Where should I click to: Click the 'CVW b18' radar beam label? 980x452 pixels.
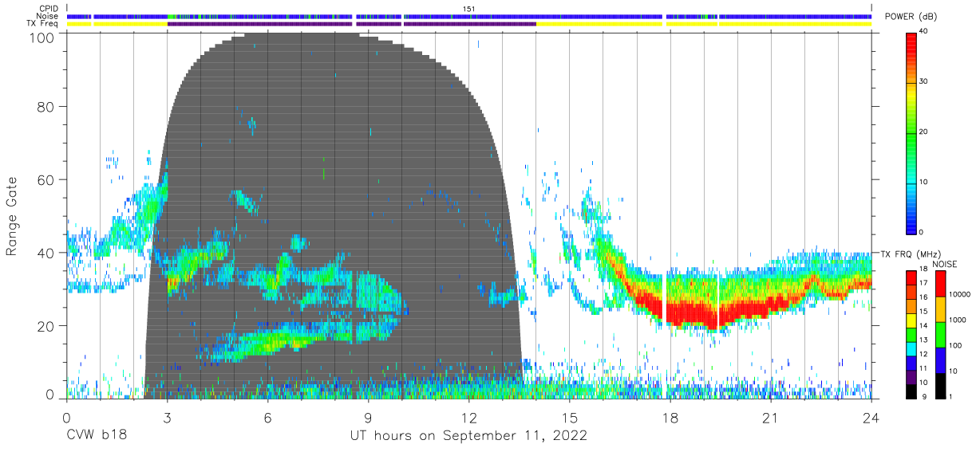(x=96, y=436)
